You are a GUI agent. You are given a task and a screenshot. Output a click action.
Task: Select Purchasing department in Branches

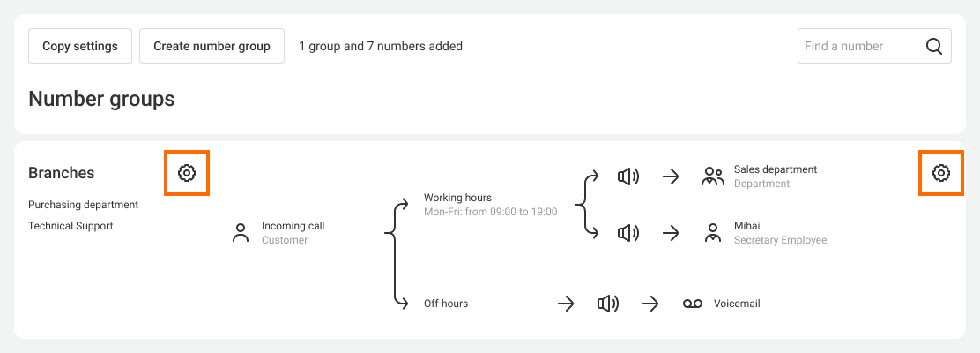(83, 205)
